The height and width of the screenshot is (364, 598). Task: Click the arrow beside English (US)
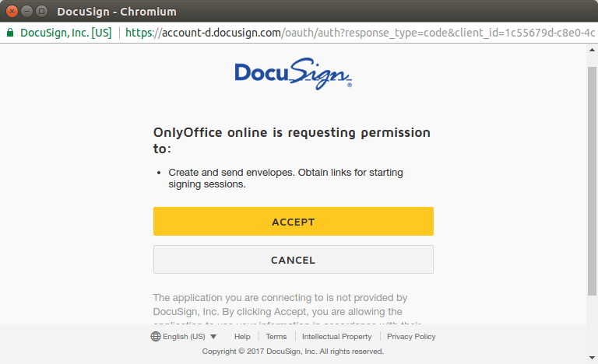coord(213,337)
